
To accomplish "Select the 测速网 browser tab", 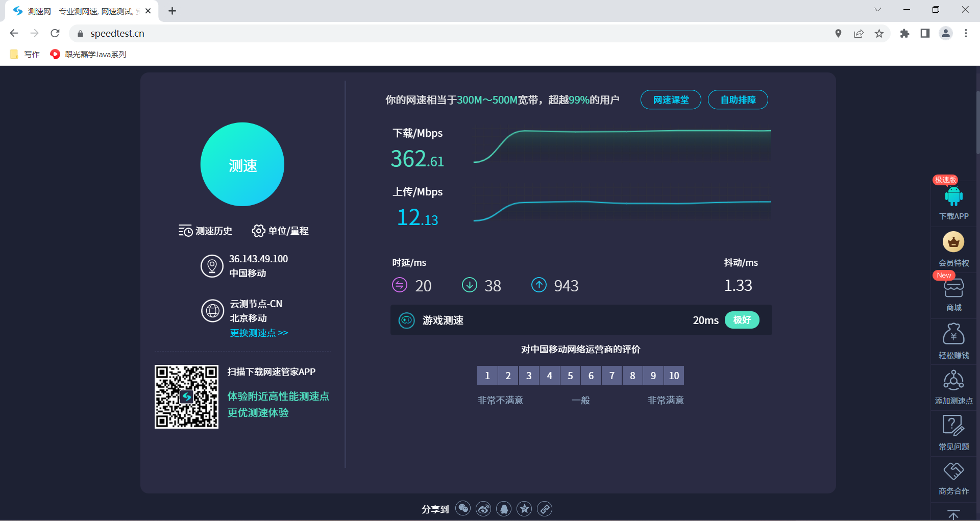I will point(82,11).
